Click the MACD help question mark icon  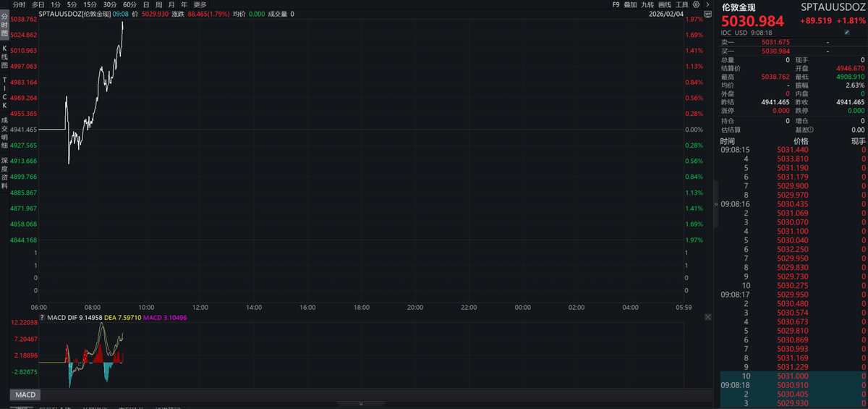[x=42, y=316]
